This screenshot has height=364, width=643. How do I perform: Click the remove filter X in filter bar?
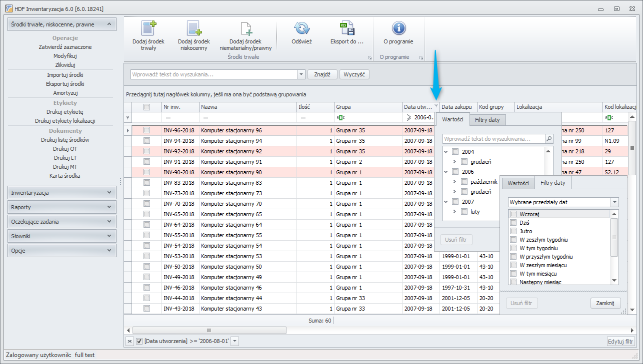point(129,341)
